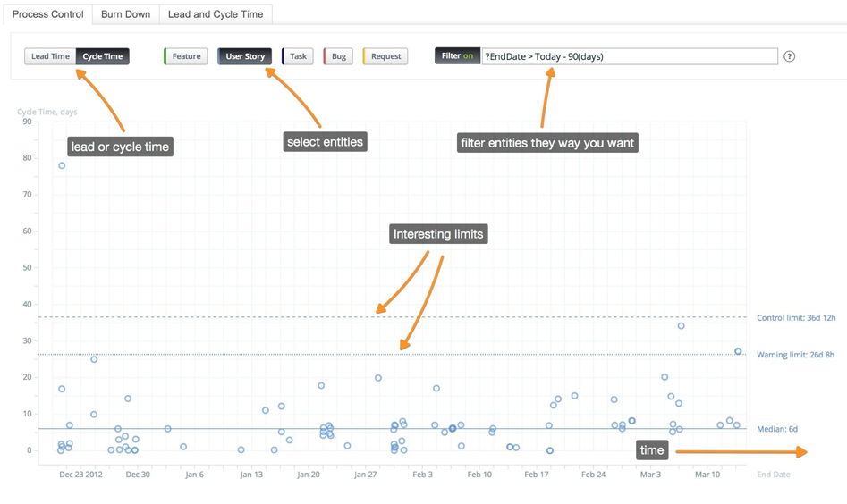Click the Control limit 36d 12h label
The width and height of the screenshot is (847, 504).
click(795, 318)
